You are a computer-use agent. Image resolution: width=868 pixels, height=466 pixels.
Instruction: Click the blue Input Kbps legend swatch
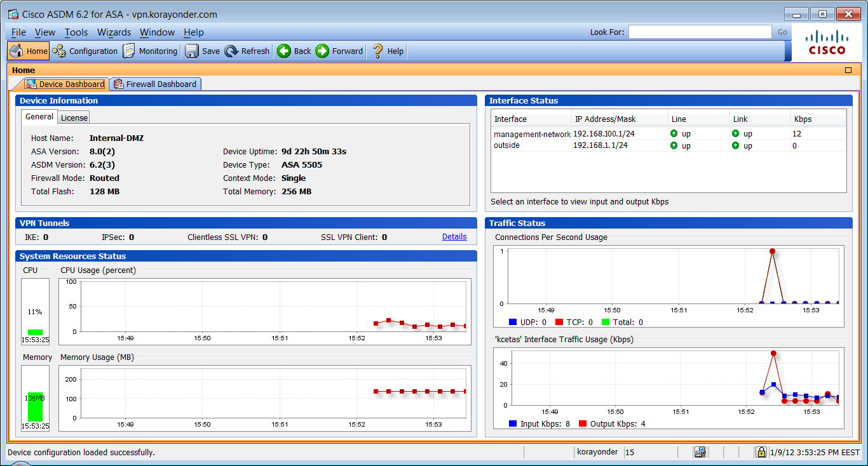tap(513, 423)
